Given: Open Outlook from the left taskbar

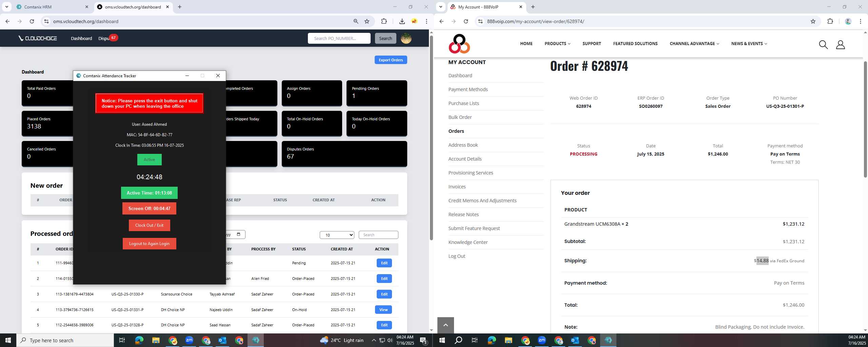Looking at the screenshot, I should [222, 340].
